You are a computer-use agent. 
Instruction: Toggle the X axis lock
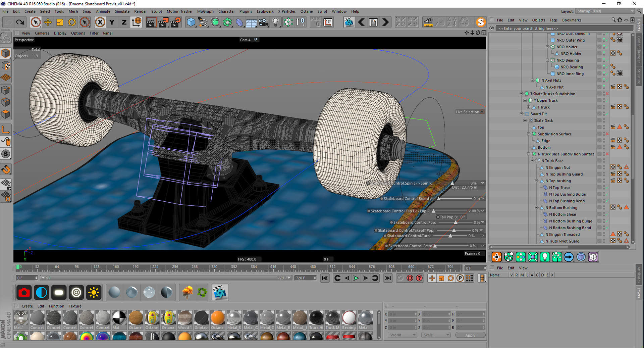click(100, 22)
